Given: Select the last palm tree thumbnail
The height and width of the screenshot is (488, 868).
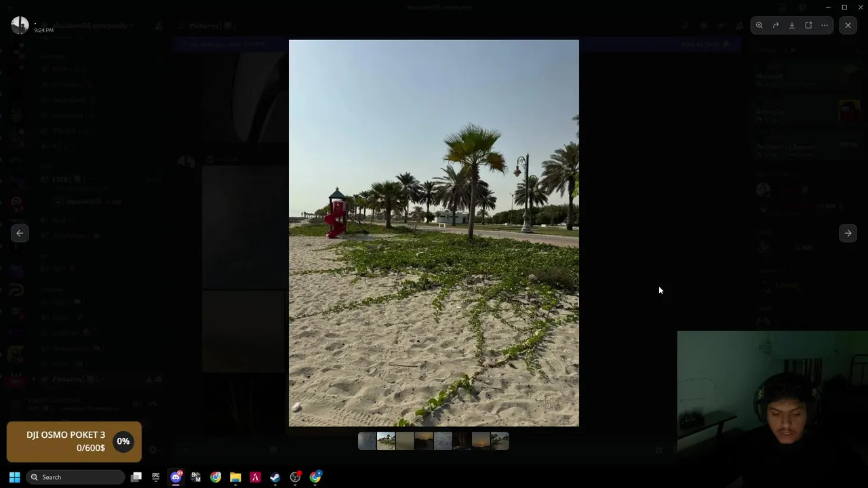Looking at the screenshot, I should [500, 441].
